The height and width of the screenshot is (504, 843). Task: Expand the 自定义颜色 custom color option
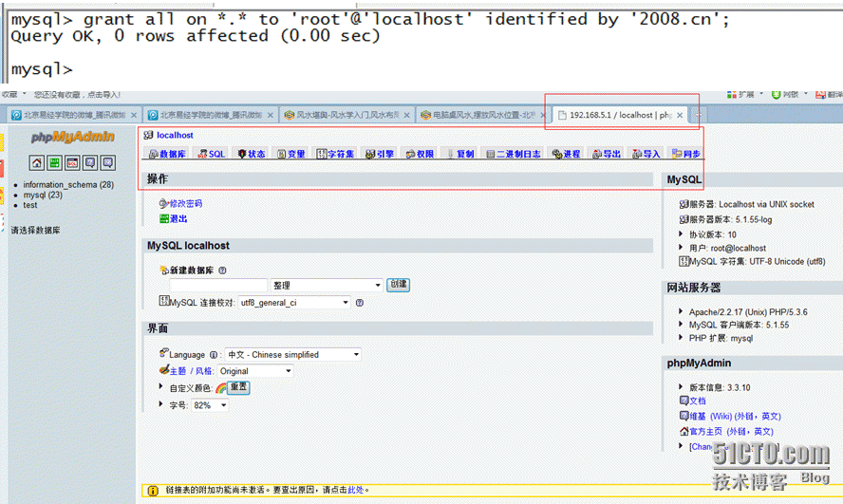tap(160, 386)
